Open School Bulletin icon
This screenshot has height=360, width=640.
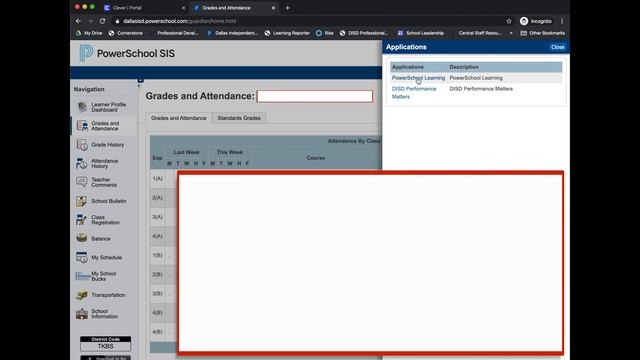[x=81, y=201]
